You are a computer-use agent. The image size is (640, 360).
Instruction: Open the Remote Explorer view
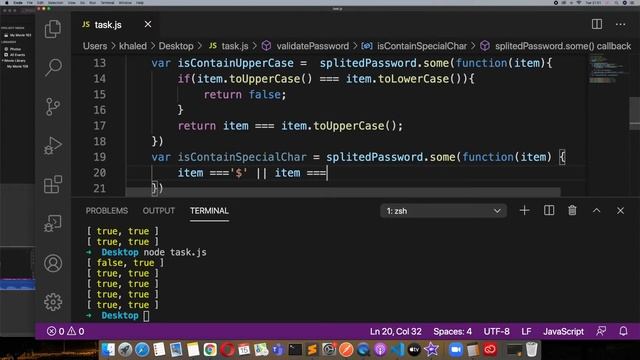pos(53,223)
